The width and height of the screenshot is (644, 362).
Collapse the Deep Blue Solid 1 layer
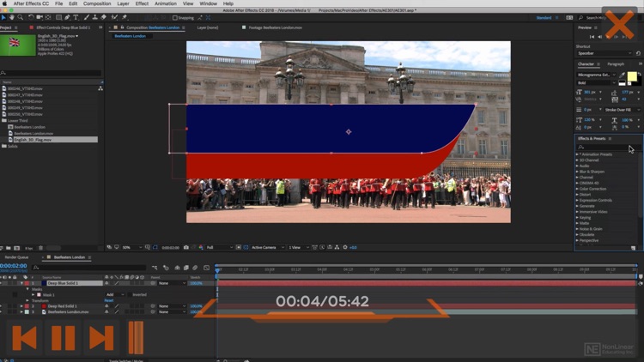point(21,283)
